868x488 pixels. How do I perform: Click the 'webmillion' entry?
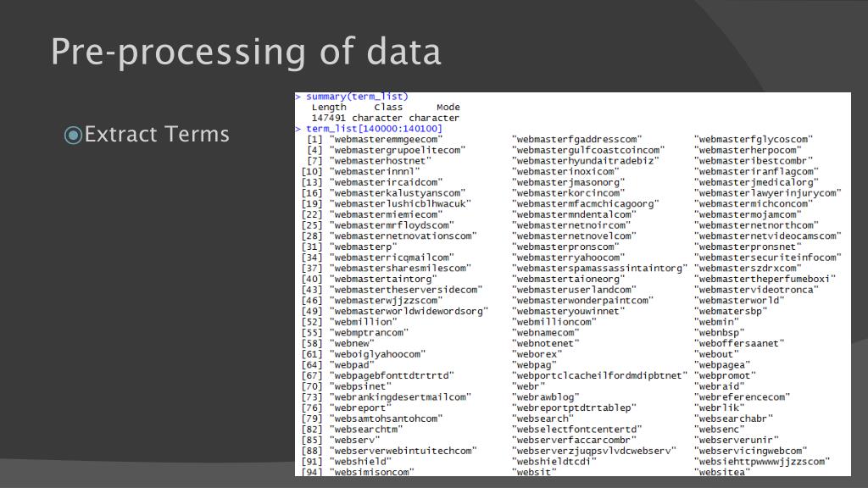[x=364, y=322]
